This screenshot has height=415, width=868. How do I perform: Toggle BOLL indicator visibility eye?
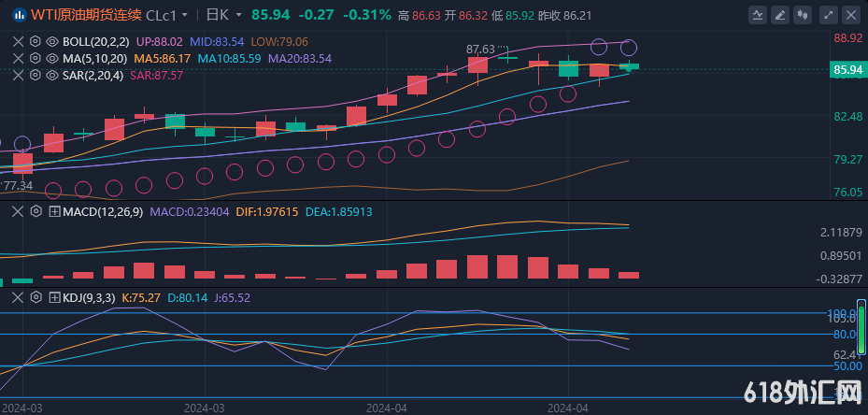click(52, 41)
